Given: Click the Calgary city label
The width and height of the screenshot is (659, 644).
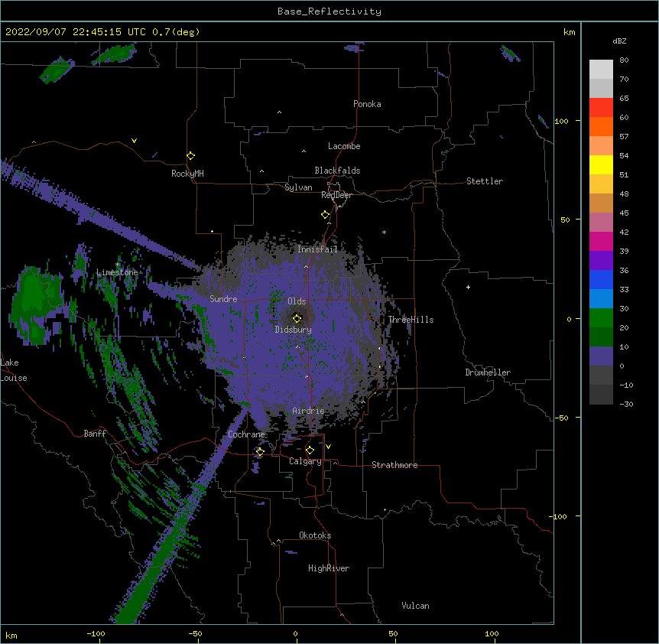Looking at the screenshot, I should (x=305, y=461).
